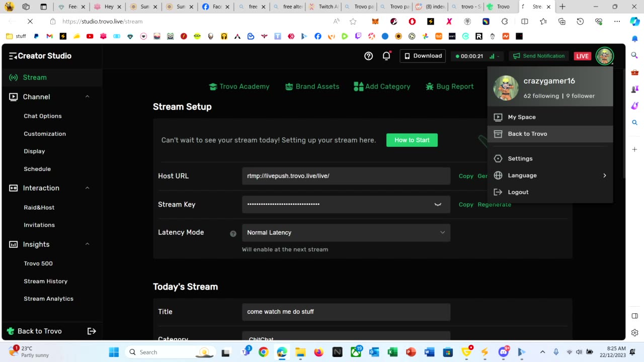Click the Host URL field

click(x=346, y=176)
